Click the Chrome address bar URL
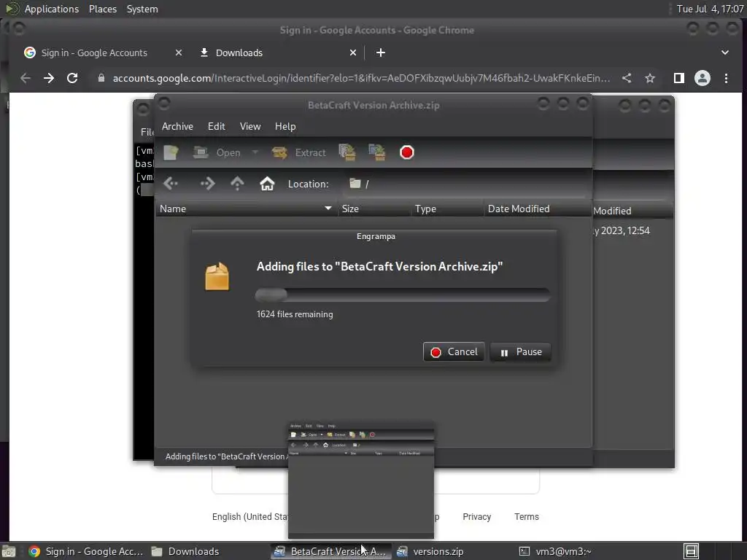This screenshot has height=560, width=747. (361, 78)
